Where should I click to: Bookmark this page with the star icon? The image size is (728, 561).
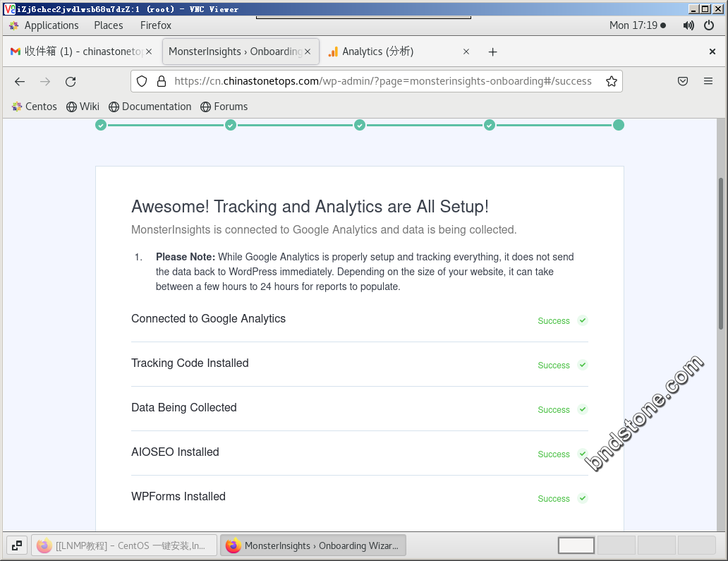pyautogui.click(x=612, y=81)
